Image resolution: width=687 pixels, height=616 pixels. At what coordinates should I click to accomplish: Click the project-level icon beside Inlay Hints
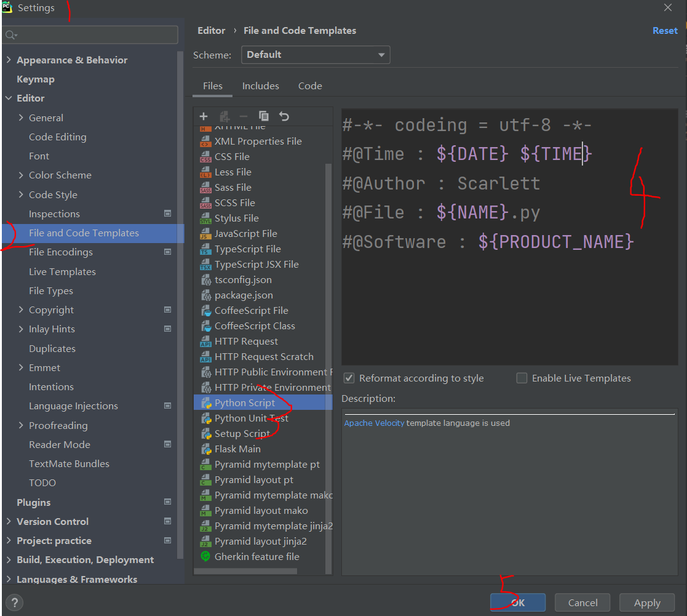click(167, 329)
